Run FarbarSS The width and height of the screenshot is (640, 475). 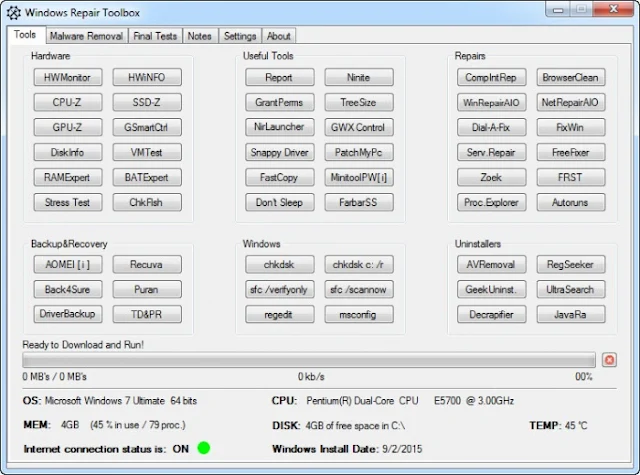pyautogui.click(x=359, y=202)
